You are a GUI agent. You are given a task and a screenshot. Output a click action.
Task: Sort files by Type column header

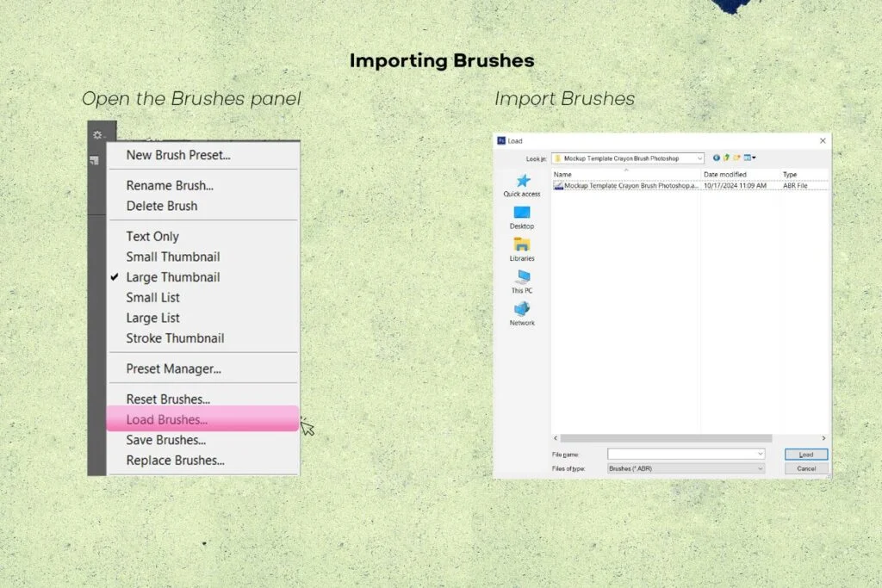(804, 174)
